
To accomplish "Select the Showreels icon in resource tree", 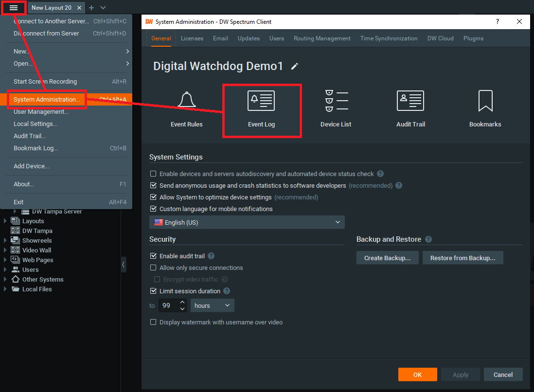I will tap(15, 240).
